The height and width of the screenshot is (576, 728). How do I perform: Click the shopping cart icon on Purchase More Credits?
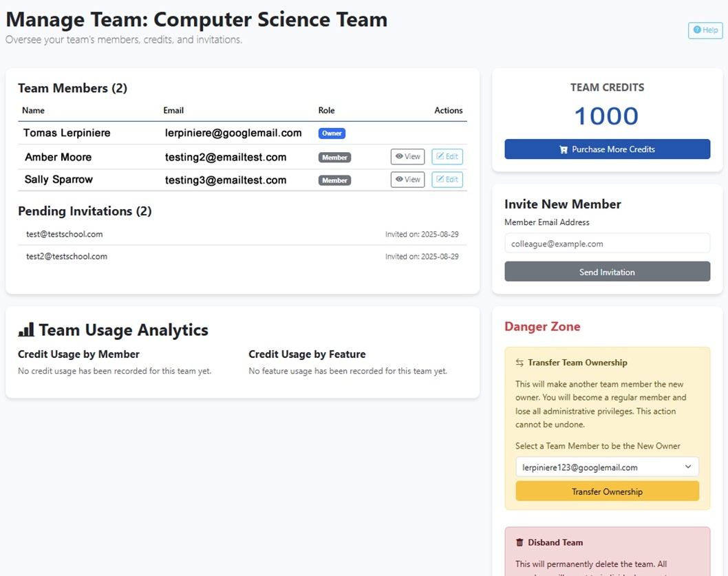564,149
